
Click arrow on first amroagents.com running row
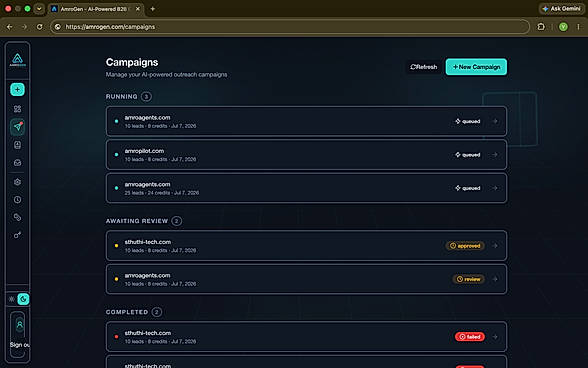[495, 121]
